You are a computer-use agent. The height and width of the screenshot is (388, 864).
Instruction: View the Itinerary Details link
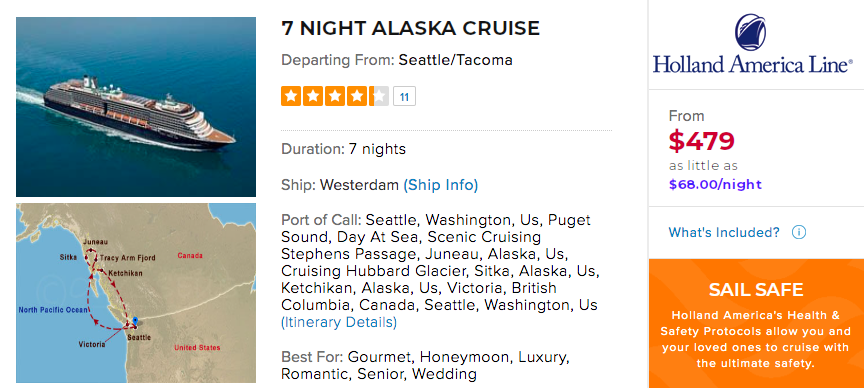pyautogui.click(x=339, y=322)
